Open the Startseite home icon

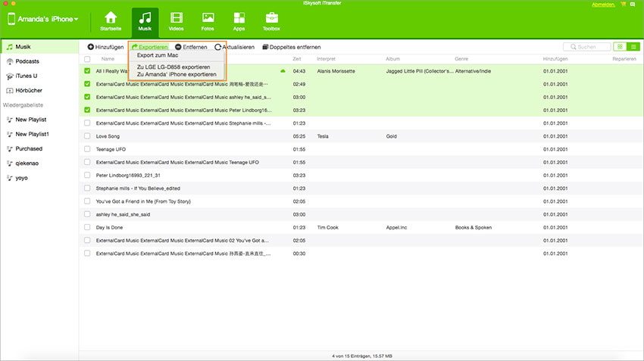pyautogui.click(x=111, y=17)
